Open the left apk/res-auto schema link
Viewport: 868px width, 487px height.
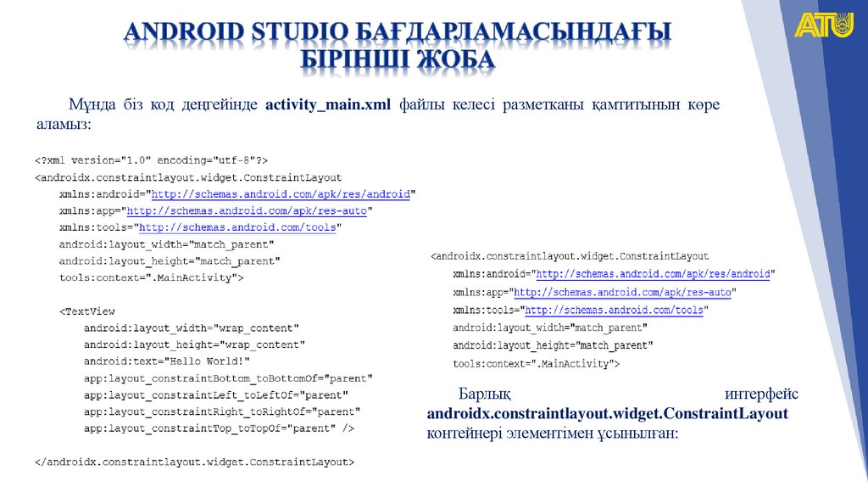[247, 211]
